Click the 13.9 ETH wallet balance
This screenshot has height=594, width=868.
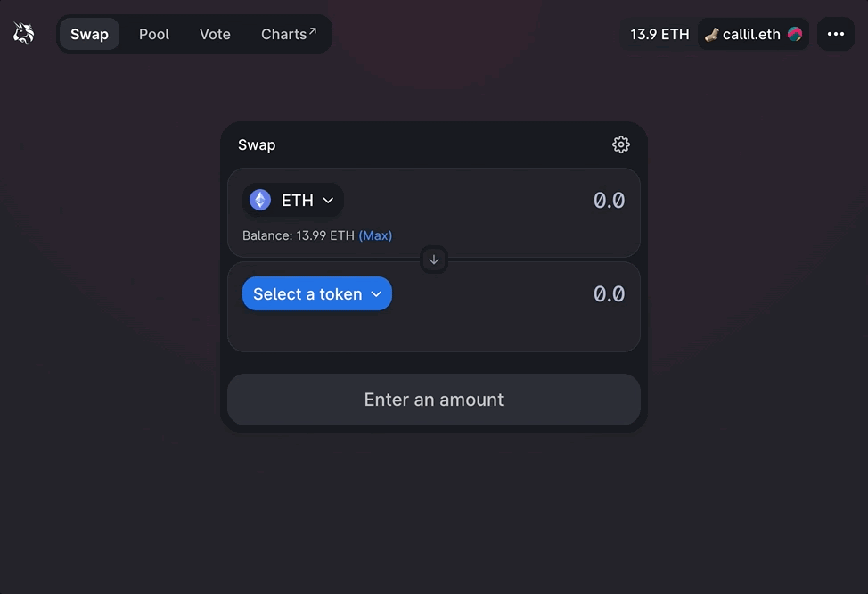point(659,34)
